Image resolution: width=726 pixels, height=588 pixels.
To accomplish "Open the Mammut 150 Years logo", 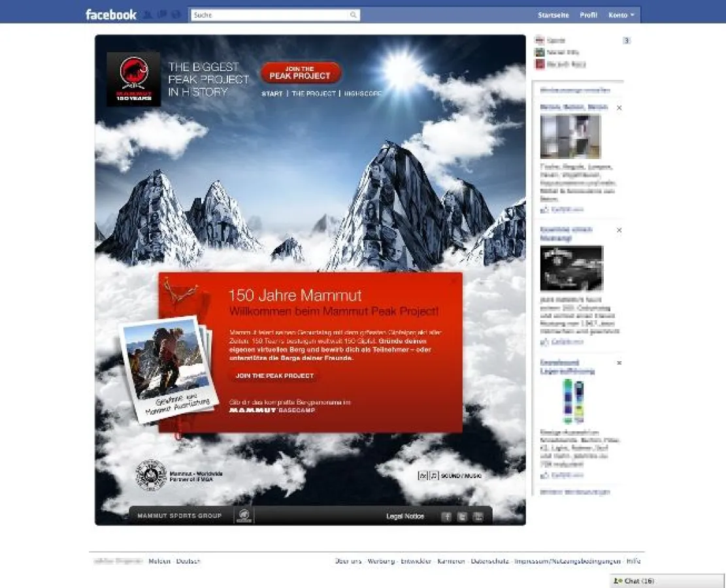I will 133,79.
